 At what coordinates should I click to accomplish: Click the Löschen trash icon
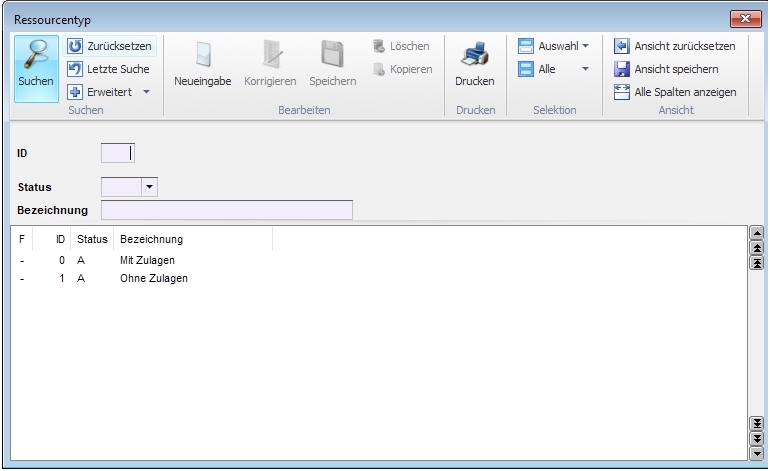pyautogui.click(x=379, y=46)
